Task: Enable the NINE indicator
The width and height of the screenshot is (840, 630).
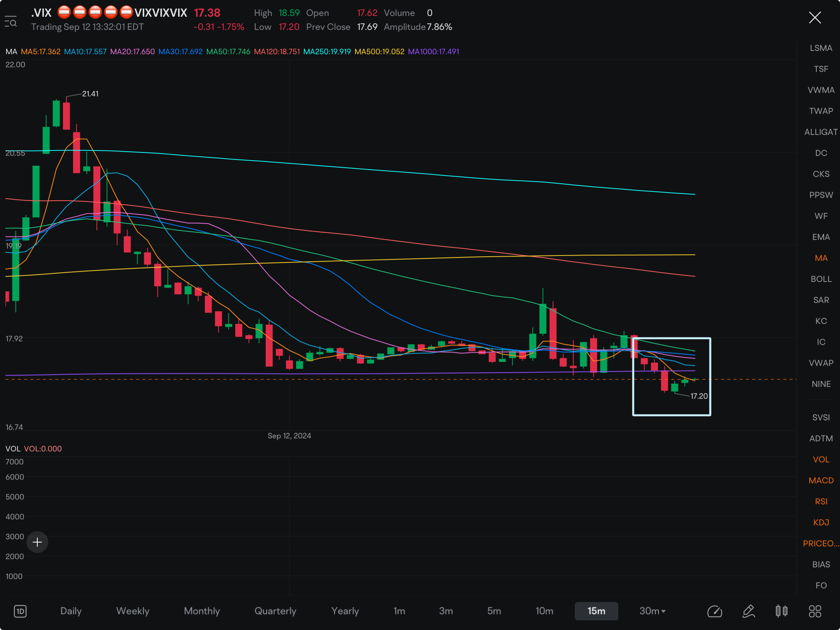Action: (821, 384)
